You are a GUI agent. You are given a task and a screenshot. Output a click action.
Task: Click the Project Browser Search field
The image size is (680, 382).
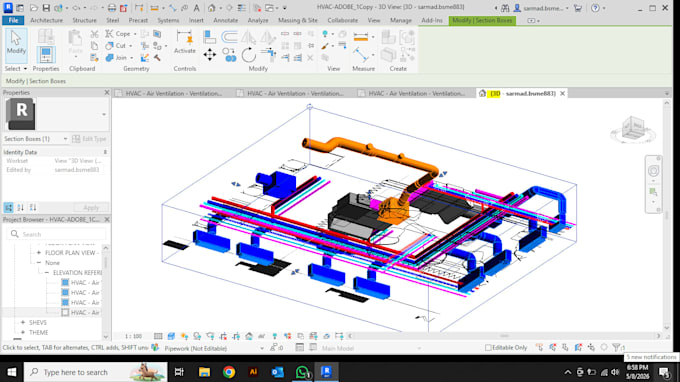click(x=56, y=234)
